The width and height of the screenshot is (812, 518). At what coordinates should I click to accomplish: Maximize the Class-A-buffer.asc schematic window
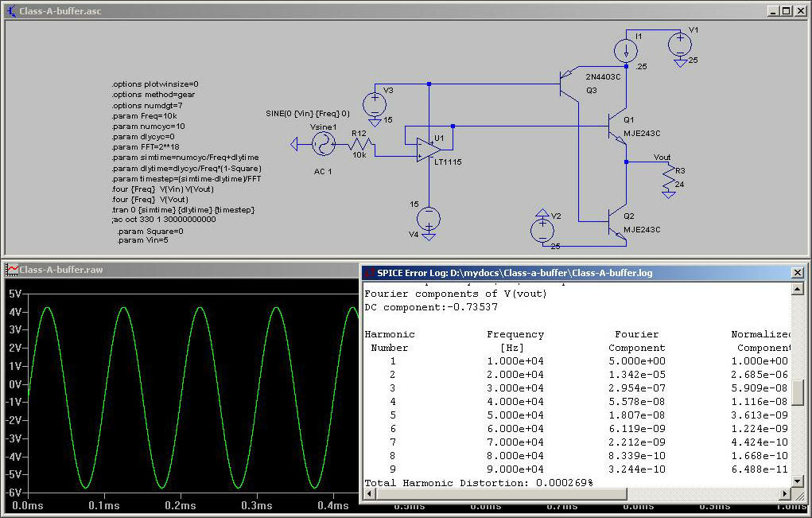point(786,10)
